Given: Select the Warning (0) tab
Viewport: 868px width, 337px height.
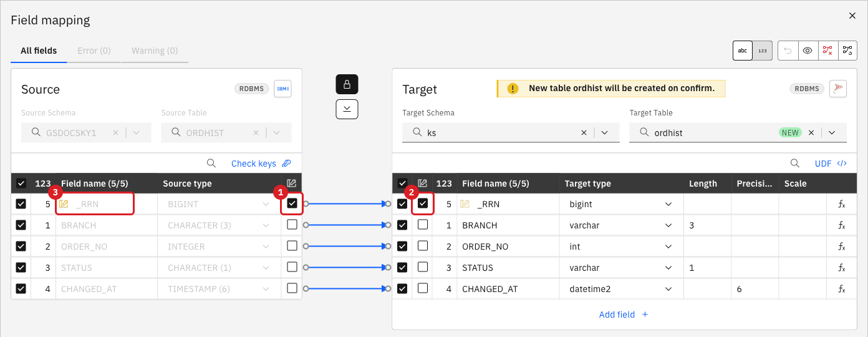Looking at the screenshot, I should coord(155,51).
